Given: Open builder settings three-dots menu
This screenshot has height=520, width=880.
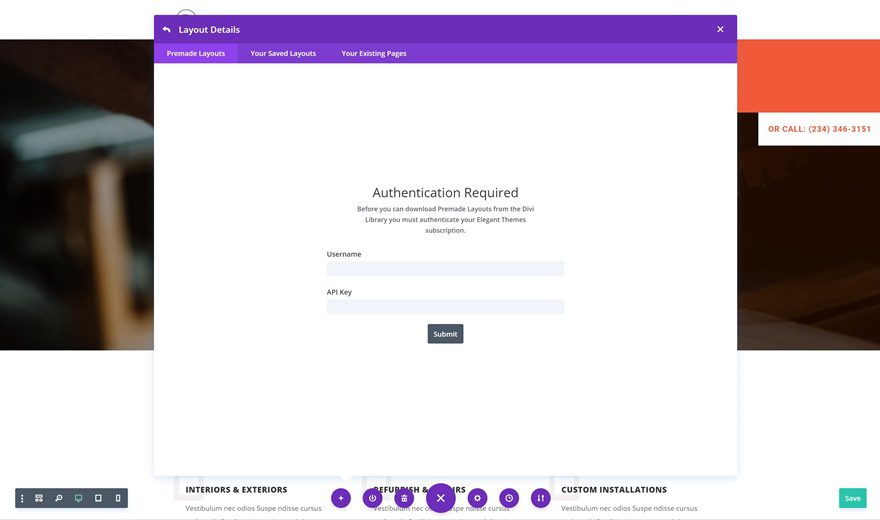Looking at the screenshot, I should [22, 498].
